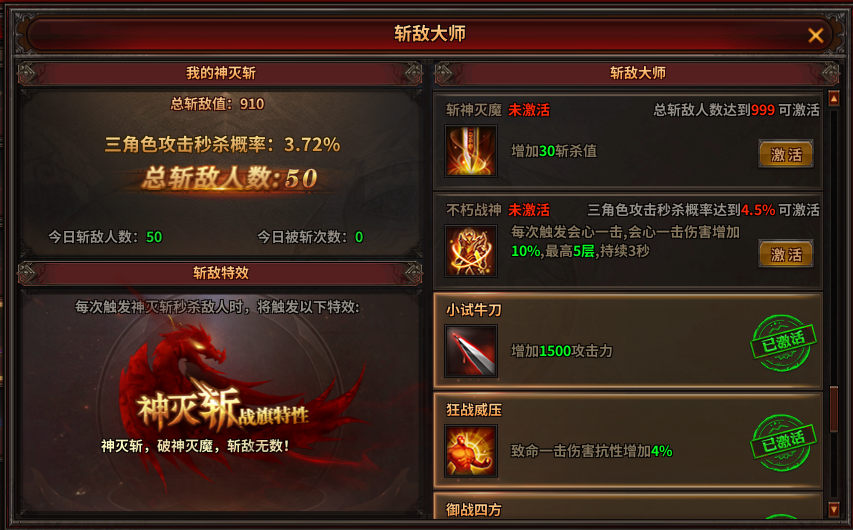Click the 斩敌特效 section header
The image size is (853, 530).
pyautogui.click(x=220, y=273)
